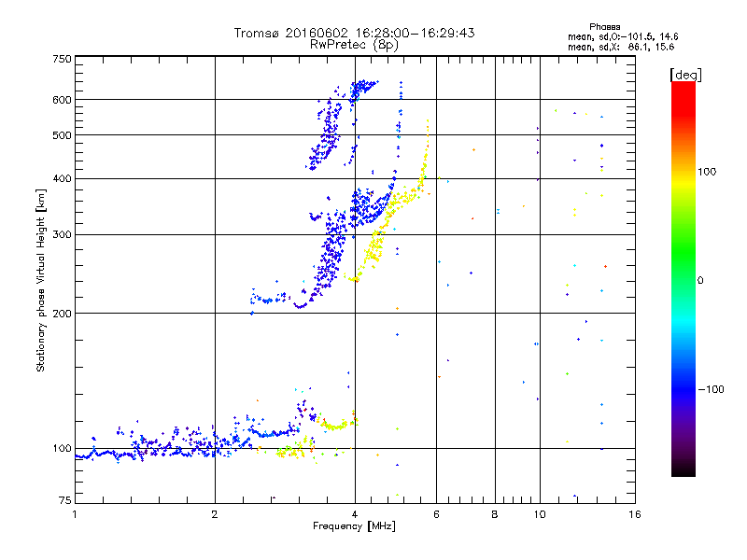
Task: Click the x-axis tick label '6'
Action: 436,514
